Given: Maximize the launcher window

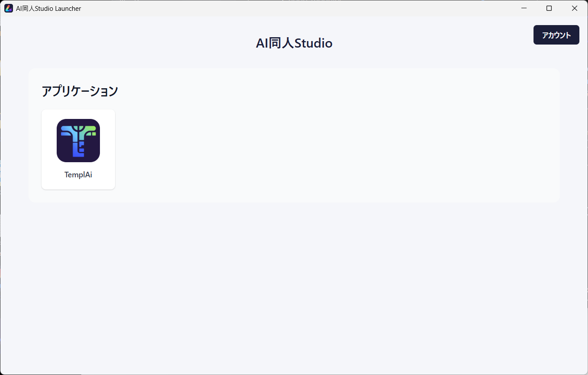Looking at the screenshot, I should (549, 8).
